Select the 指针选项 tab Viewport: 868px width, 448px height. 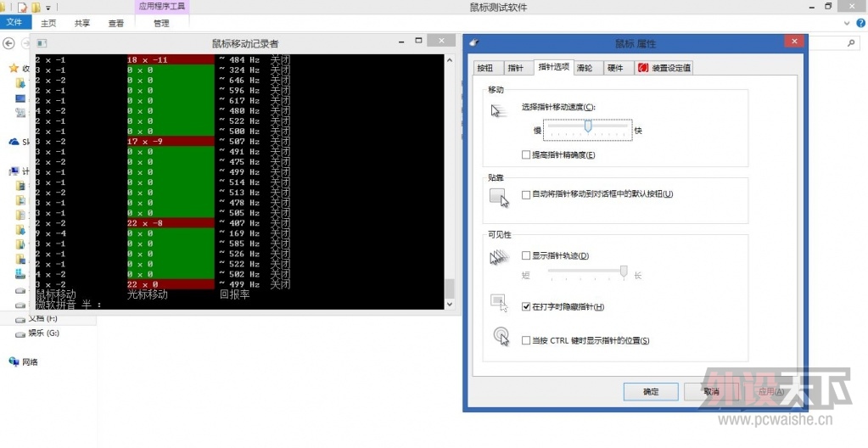click(553, 67)
